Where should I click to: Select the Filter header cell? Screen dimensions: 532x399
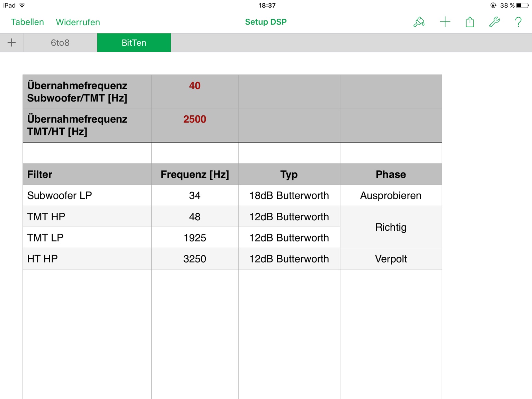tap(87, 174)
